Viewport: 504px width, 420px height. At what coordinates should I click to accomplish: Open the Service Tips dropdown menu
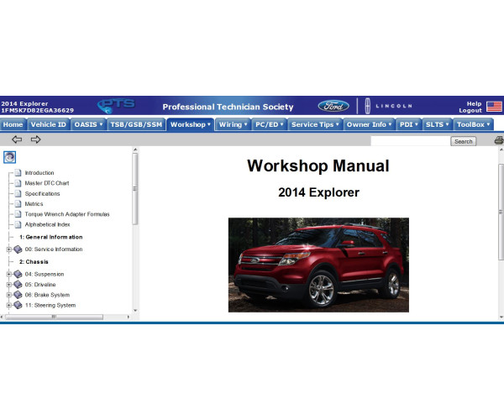[315, 124]
